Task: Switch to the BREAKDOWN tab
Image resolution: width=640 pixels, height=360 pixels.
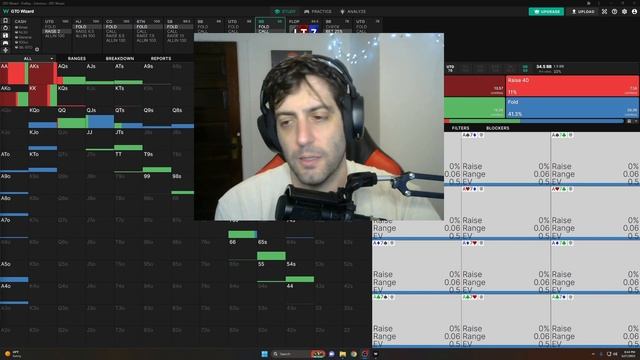Action: point(120,58)
